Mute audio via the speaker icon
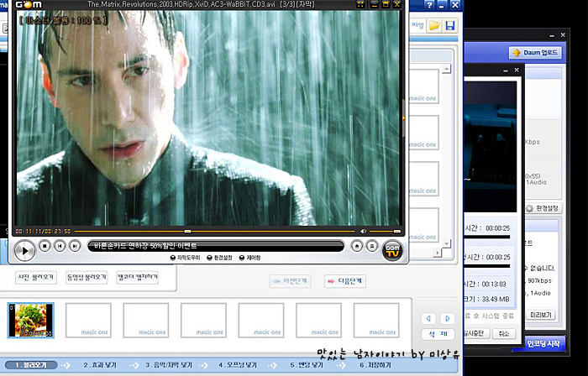 point(363,232)
